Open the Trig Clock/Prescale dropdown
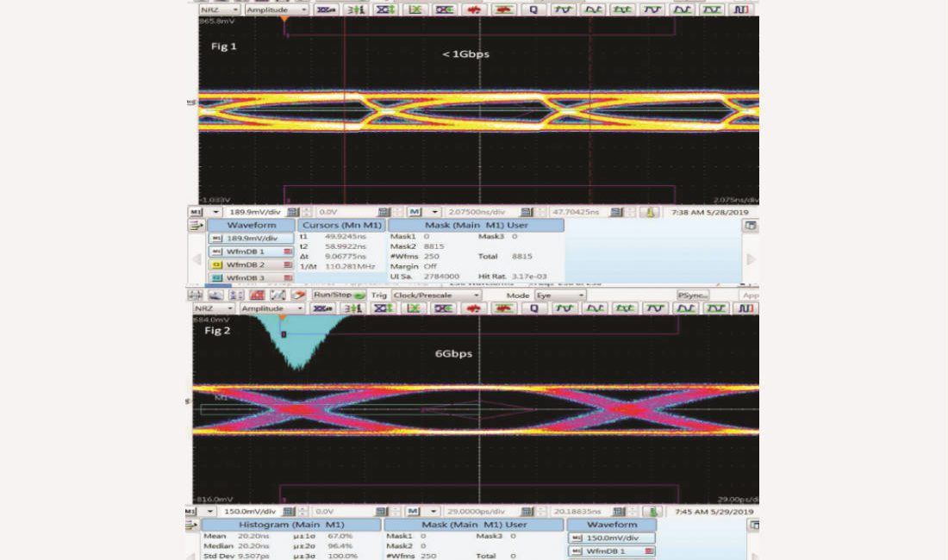This screenshot has width=948, height=560. 436,295
